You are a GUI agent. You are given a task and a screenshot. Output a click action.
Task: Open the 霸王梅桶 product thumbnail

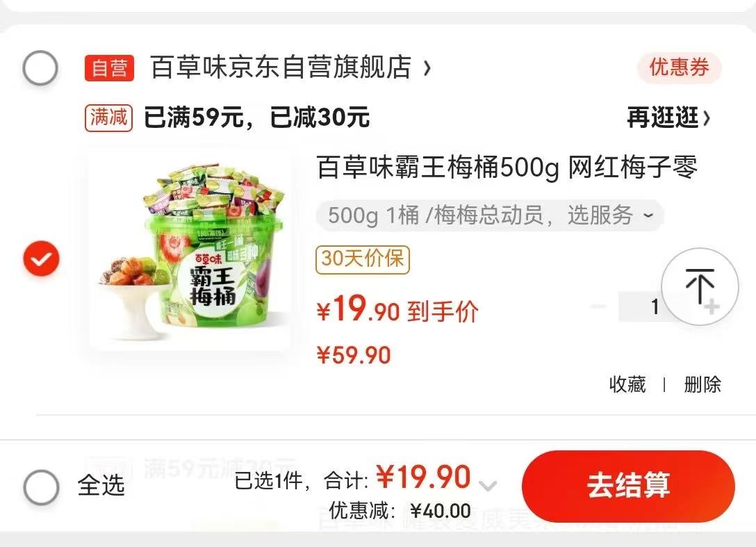point(190,251)
